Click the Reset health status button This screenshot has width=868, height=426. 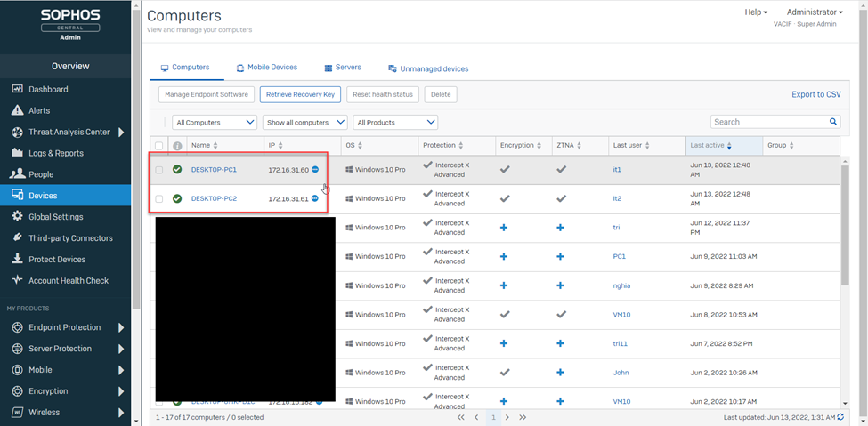pyautogui.click(x=383, y=94)
